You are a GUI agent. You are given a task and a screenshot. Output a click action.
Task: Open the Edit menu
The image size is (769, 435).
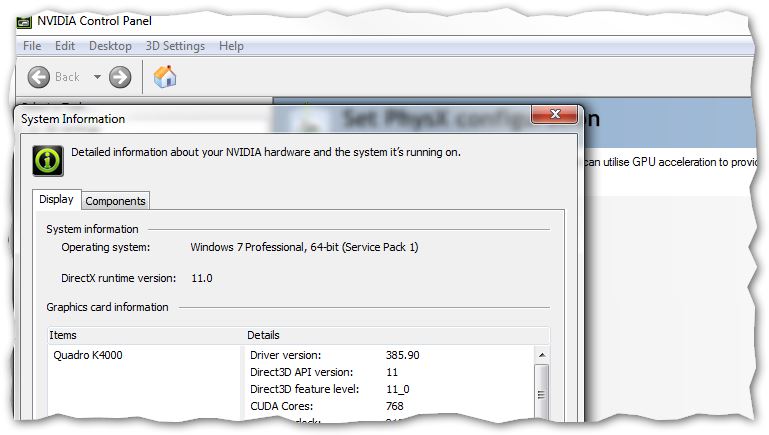tap(65, 46)
